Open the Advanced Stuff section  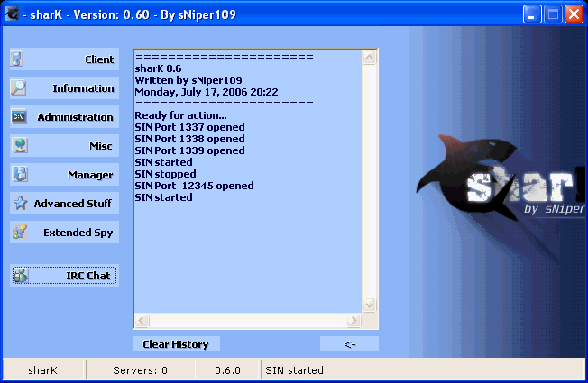(x=72, y=204)
